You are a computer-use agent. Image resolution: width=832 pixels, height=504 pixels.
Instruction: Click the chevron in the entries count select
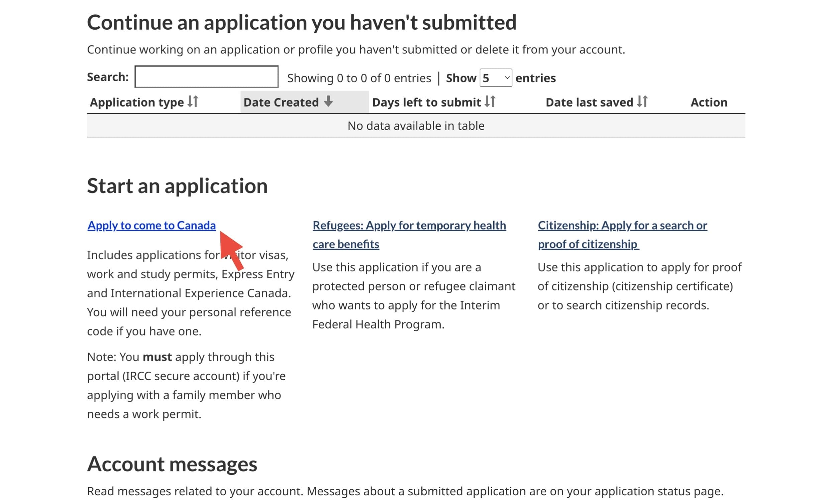click(507, 78)
